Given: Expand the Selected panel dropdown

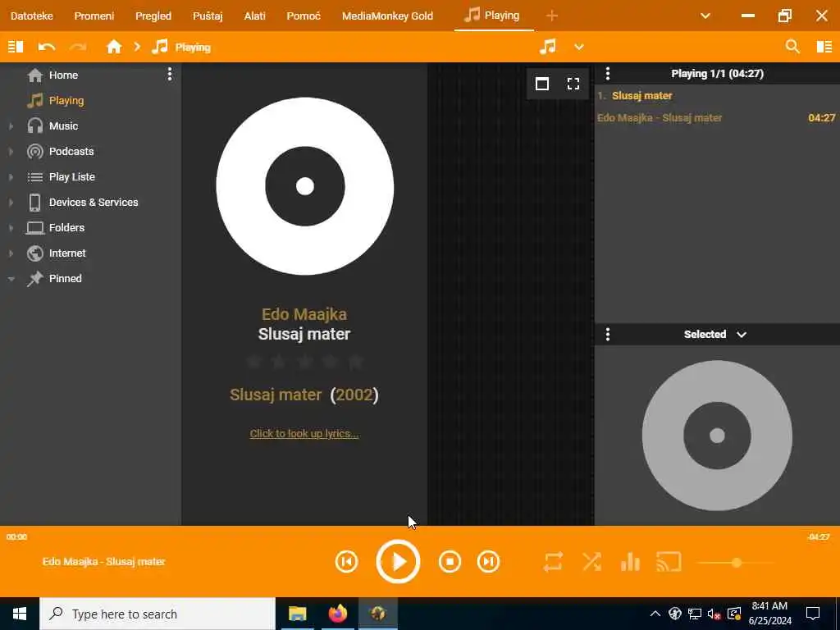Looking at the screenshot, I should tap(742, 335).
